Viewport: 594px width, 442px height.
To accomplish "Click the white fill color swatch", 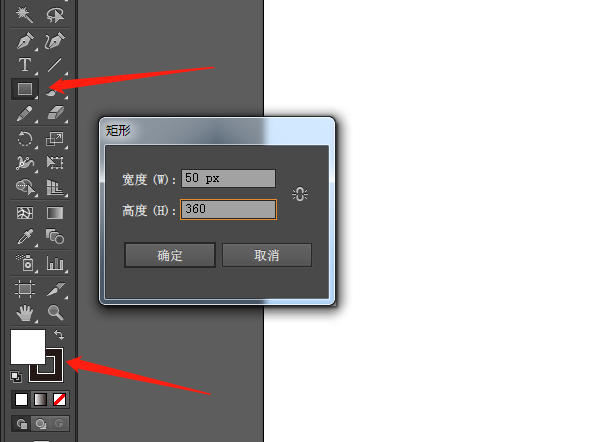I will pos(28,347).
